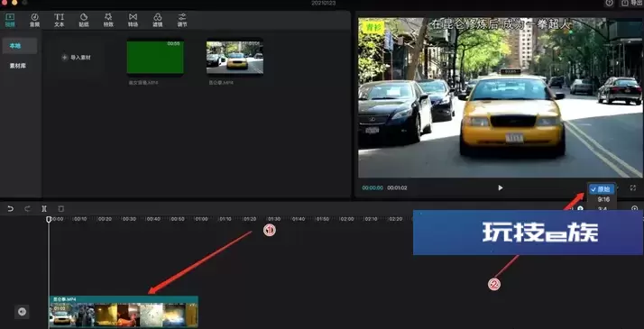Viewport: 644px width, 329px height.
Task: Click the split clip tool icon
Action: (44, 209)
